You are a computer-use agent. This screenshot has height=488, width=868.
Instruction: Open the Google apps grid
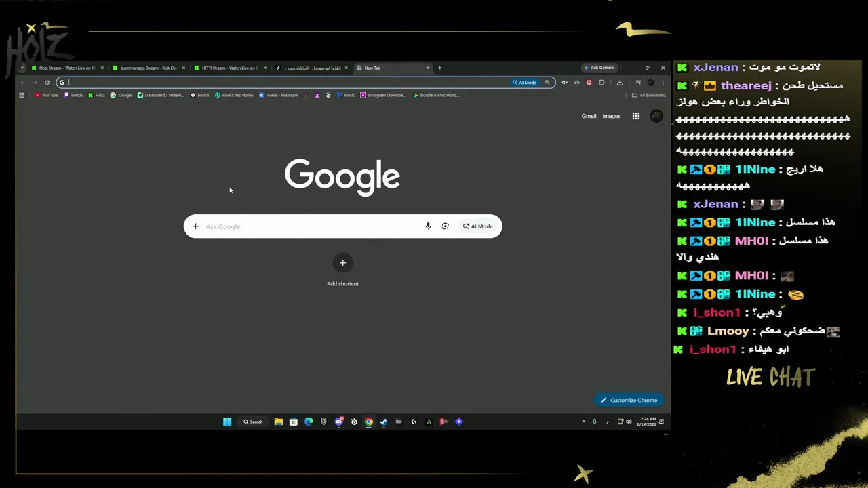[636, 116]
